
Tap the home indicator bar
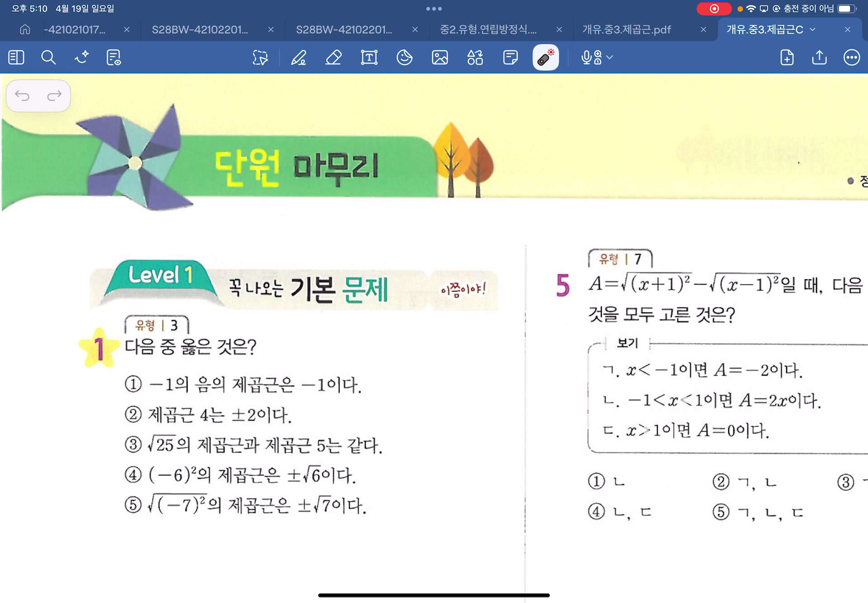pos(434,595)
